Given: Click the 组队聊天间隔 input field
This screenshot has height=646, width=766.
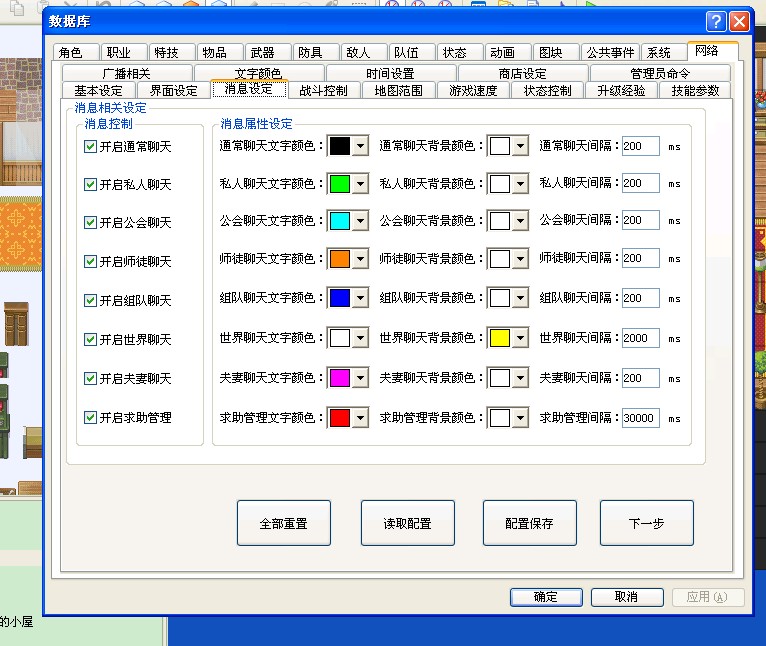Looking at the screenshot, I should 640,298.
